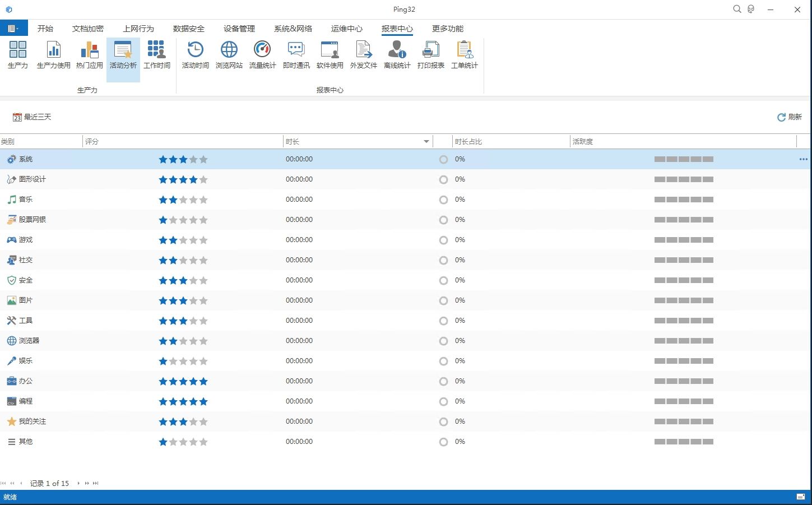Open the 时长 column sort dropdown arrow
This screenshot has height=505, width=812.
click(x=426, y=142)
